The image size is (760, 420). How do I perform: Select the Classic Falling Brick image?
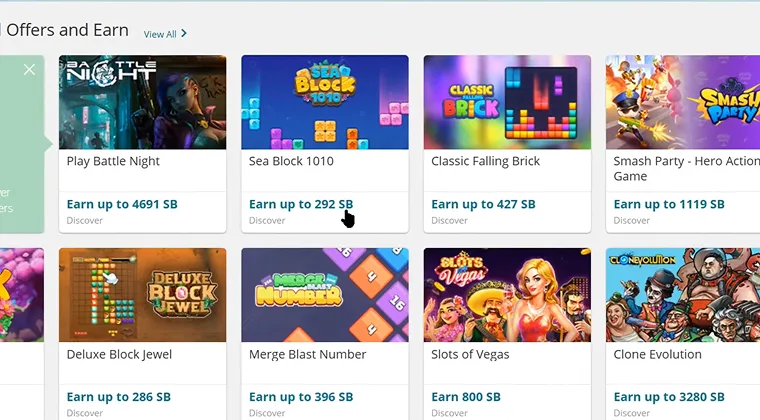point(507,102)
